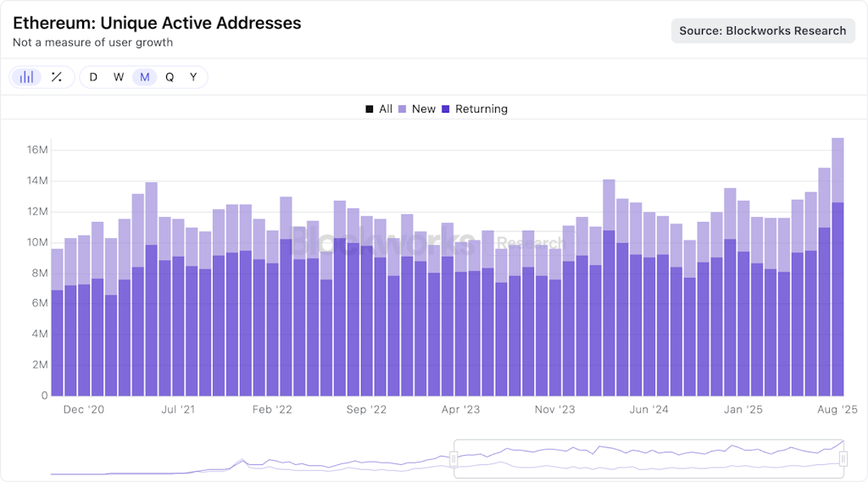Click the range navigator mini chart area
Viewport: 868px width, 482px height.
(x=447, y=458)
